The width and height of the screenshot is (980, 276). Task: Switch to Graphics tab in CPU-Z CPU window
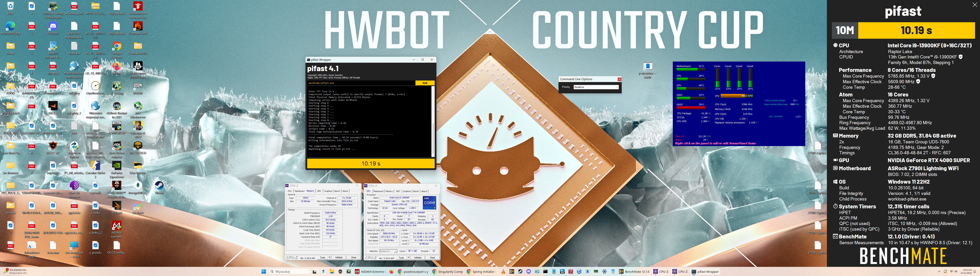(x=407, y=191)
